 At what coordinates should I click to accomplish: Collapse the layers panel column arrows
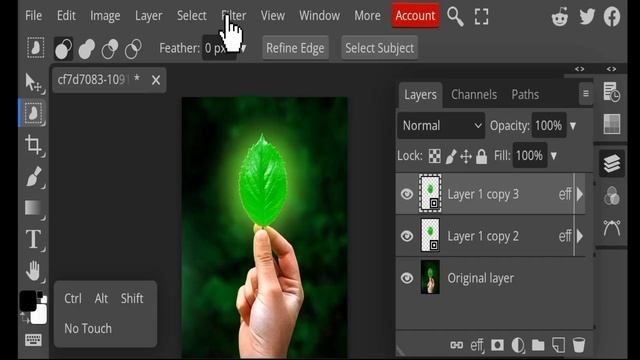(x=580, y=69)
